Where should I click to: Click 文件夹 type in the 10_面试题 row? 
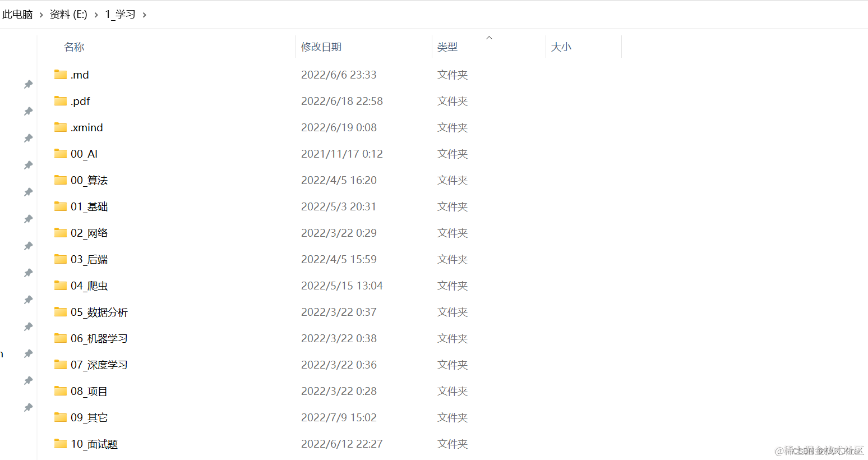453,444
